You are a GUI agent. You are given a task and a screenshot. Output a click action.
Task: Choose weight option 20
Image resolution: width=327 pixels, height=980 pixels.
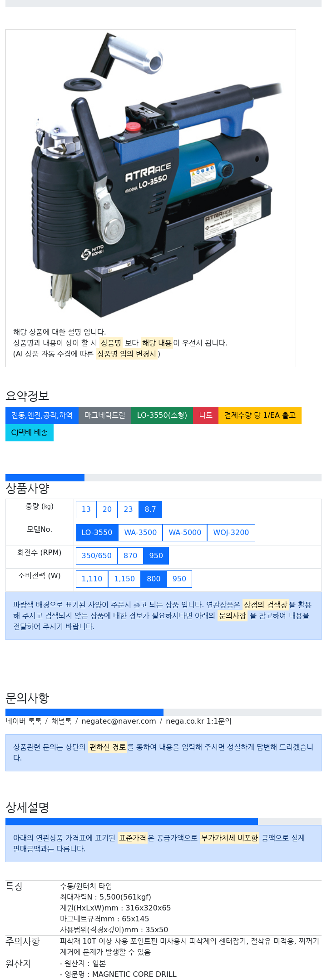pos(107,510)
